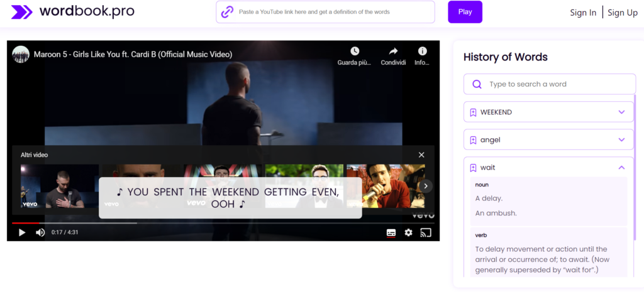Click the word GETTING in the subtitle
Image resolution: width=644 pixels, height=292 pixels.
click(x=286, y=192)
